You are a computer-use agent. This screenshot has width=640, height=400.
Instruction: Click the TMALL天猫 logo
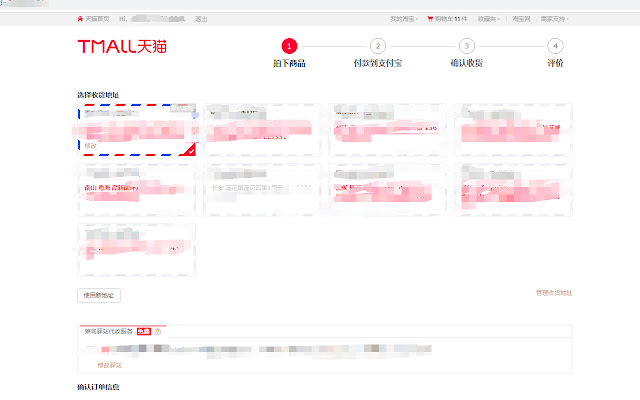pos(122,47)
